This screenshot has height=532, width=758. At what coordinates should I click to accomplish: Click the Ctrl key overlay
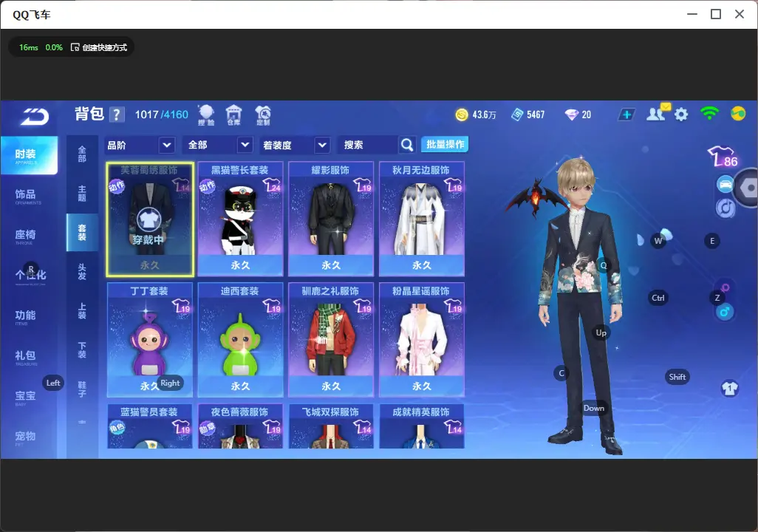[658, 298]
